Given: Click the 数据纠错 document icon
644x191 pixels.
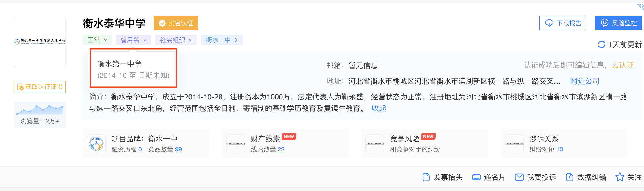Looking at the screenshot, I should click(569, 177).
